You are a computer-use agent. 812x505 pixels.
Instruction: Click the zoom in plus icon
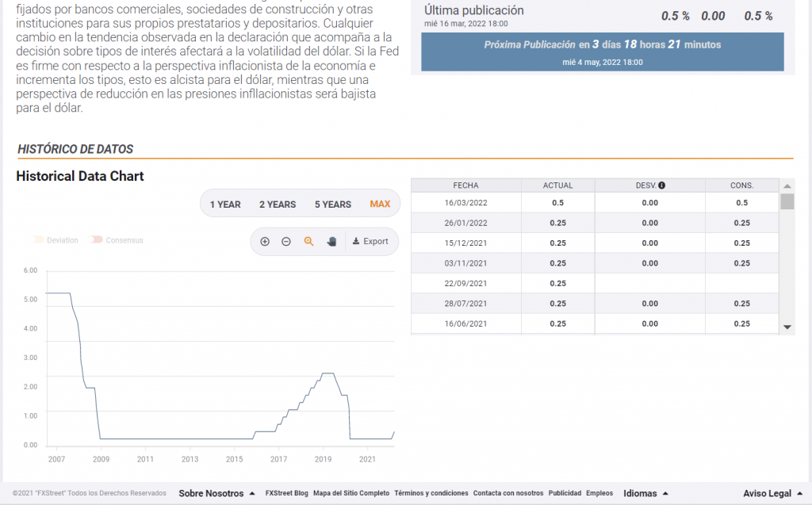[x=265, y=241]
